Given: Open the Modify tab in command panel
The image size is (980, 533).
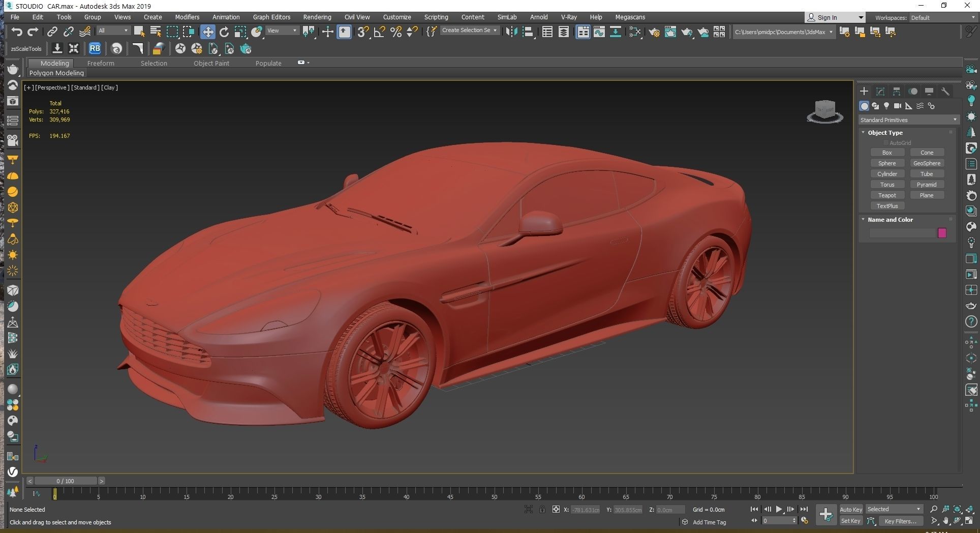Looking at the screenshot, I should (x=880, y=92).
